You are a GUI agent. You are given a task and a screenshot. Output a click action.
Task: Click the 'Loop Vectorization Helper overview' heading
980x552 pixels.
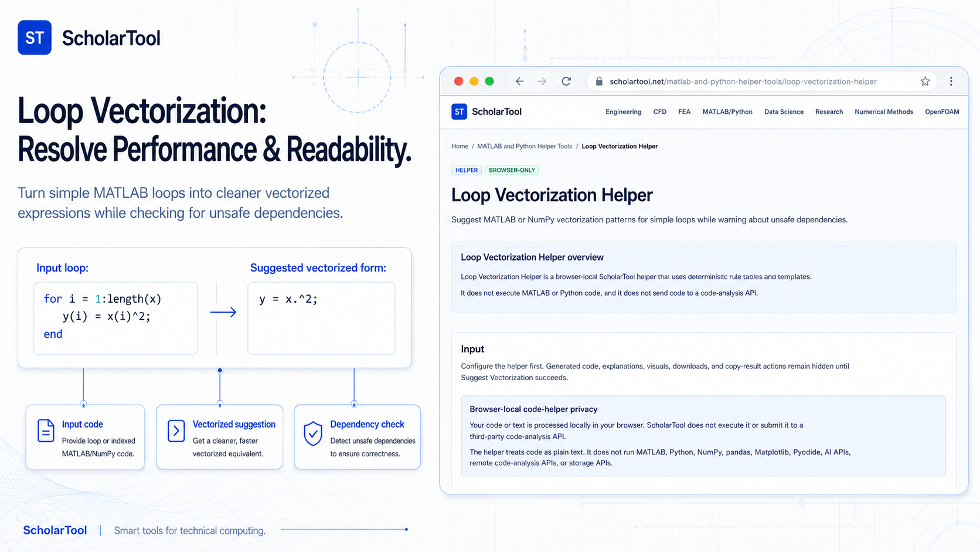[532, 258]
